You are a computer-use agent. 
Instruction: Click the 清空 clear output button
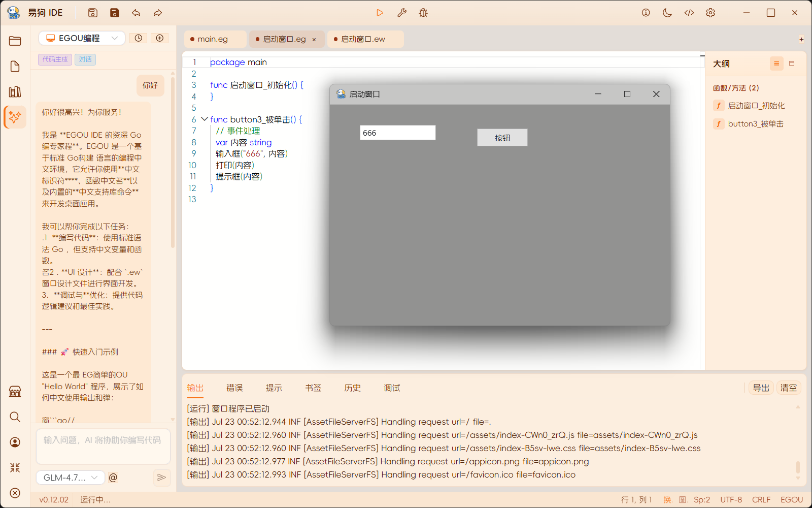(x=789, y=388)
